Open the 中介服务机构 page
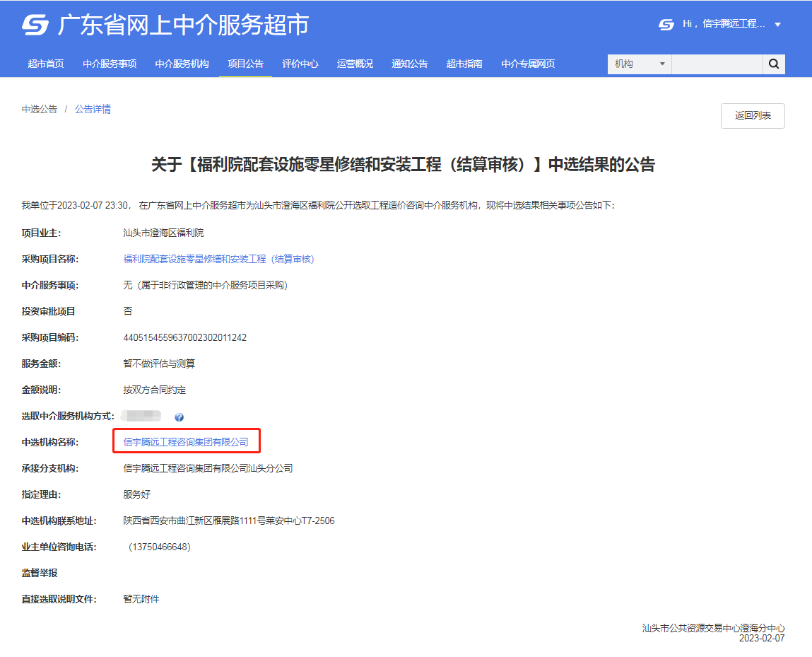The height and width of the screenshot is (657, 812). pyautogui.click(x=182, y=63)
